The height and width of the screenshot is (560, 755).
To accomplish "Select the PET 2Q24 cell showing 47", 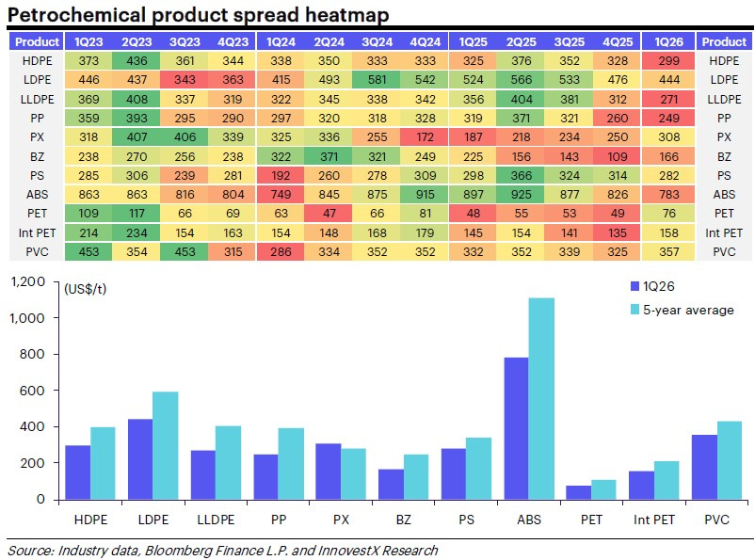I will click(x=326, y=215).
